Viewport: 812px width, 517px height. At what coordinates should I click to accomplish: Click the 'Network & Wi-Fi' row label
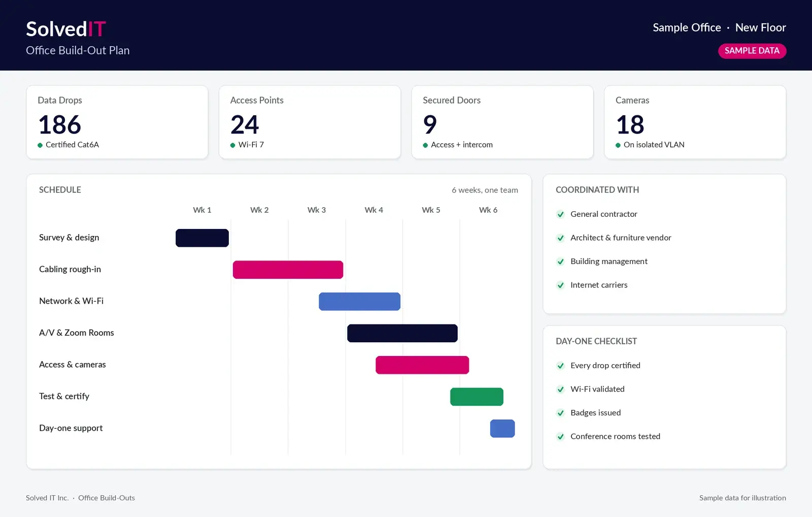tap(72, 301)
